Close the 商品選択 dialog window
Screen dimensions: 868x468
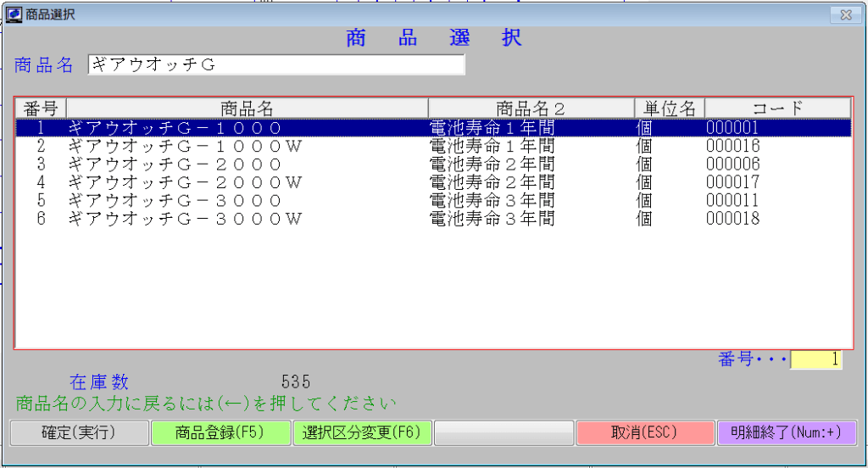point(845,15)
